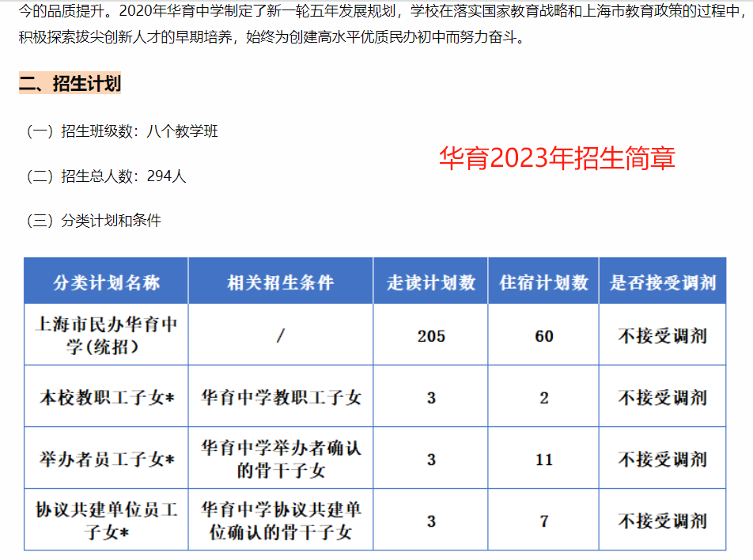This screenshot has height=560, width=753.
Task: Click the cell with value 60
Action: [x=543, y=335]
